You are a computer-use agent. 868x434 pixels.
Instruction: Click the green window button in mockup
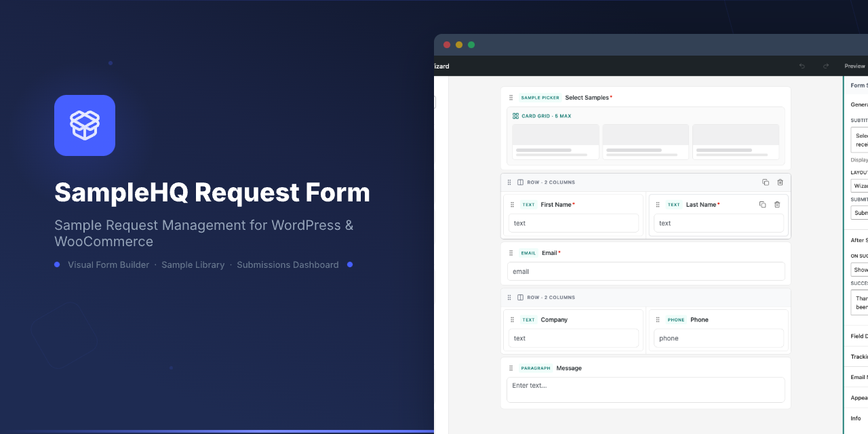point(471,45)
